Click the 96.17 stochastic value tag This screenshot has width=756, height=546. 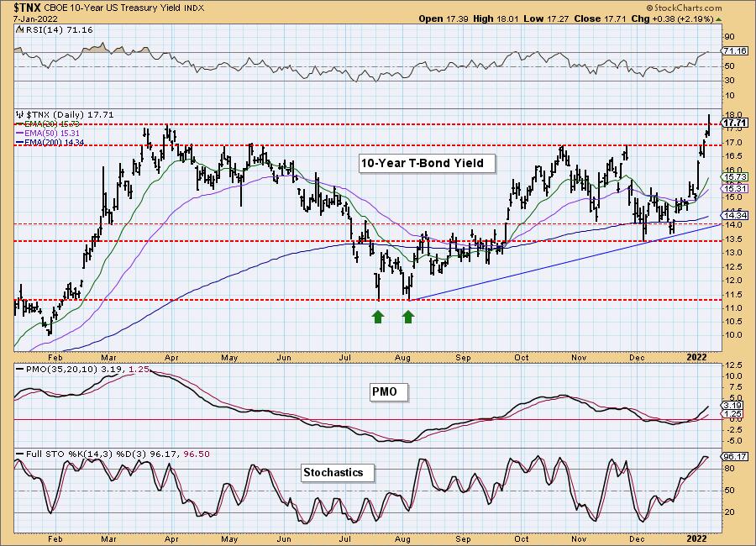(735, 456)
